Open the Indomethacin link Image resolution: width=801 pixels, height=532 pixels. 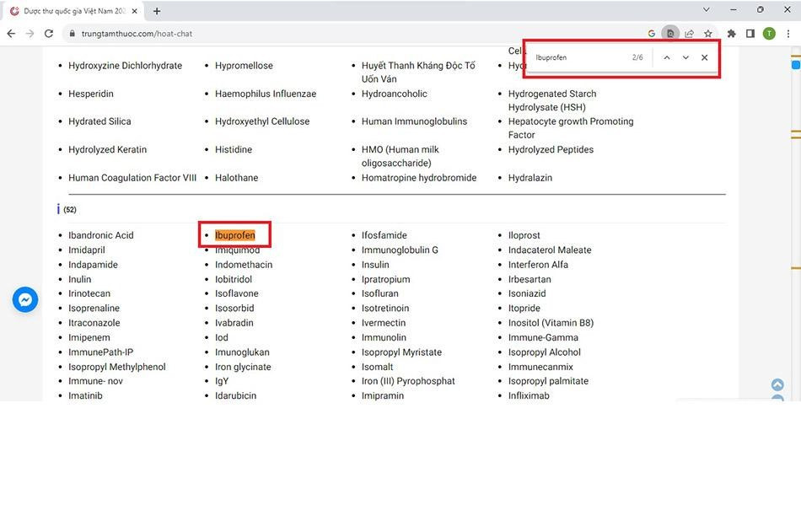243,265
